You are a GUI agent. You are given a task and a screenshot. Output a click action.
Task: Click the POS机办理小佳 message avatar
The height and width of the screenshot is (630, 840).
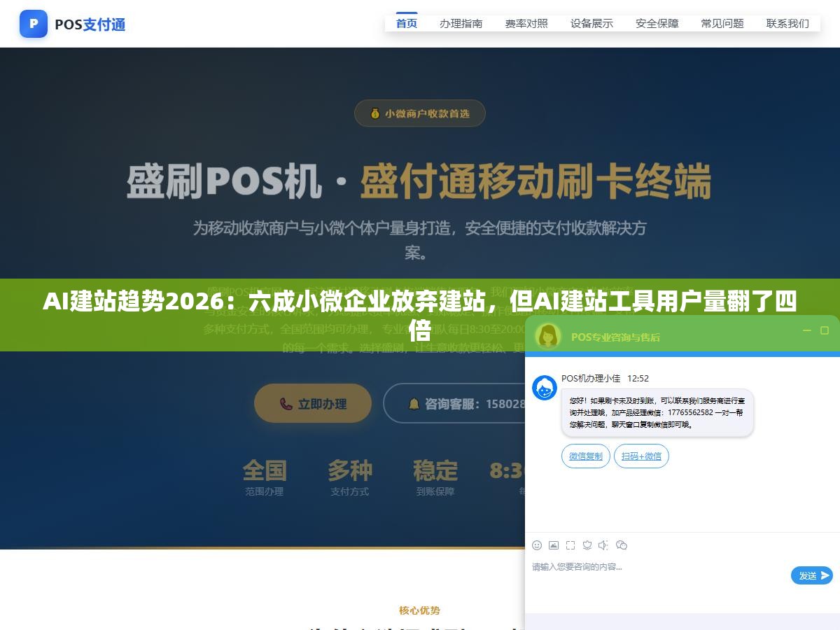coord(545,388)
